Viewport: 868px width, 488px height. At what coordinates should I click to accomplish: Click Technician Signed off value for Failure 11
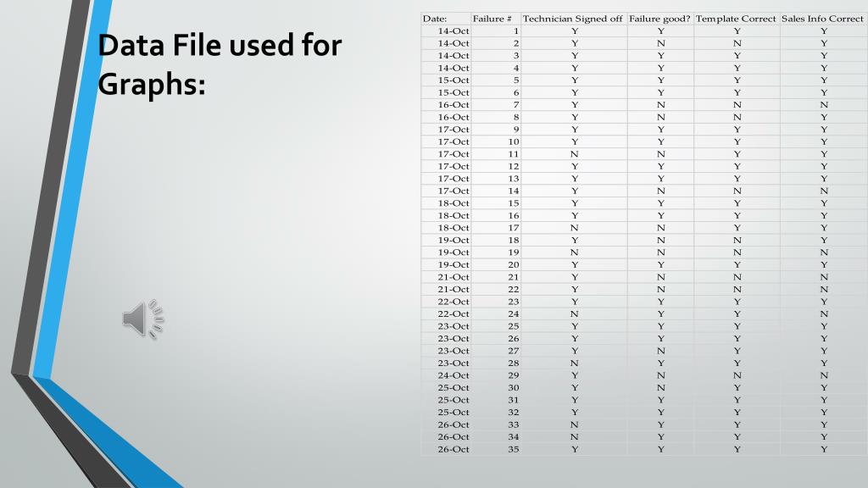(x=574, y=154)
